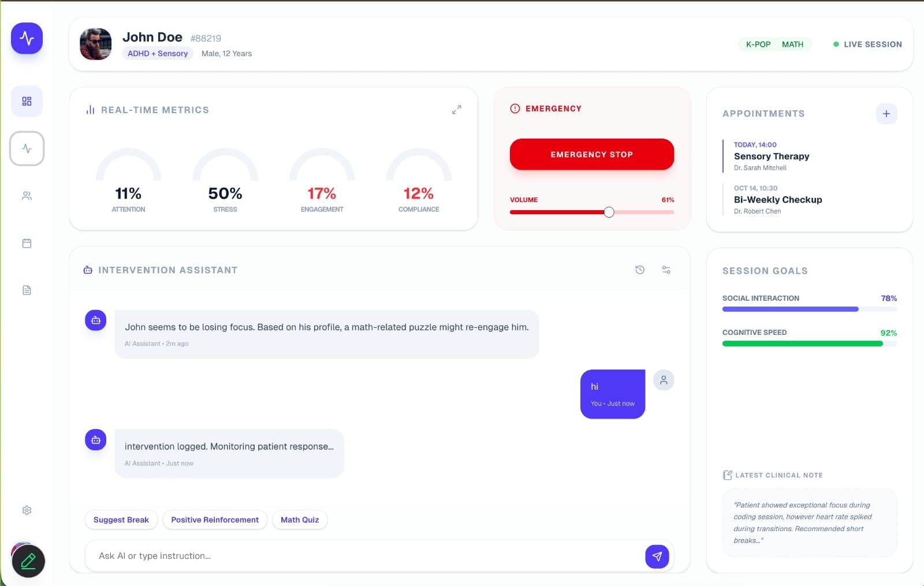Toggle the MATH session tag
Viewport: 924px width, 586px height.
point(793,44)
